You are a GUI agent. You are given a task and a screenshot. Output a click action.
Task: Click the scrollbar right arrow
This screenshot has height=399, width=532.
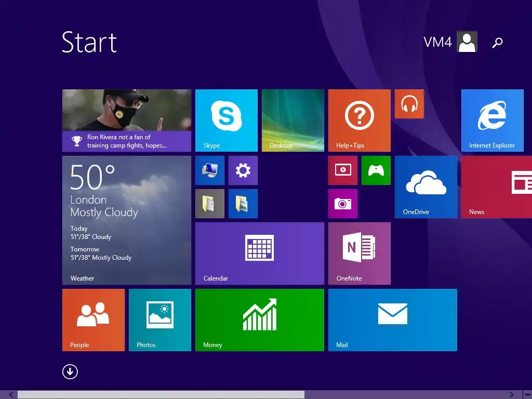point(511,395)
